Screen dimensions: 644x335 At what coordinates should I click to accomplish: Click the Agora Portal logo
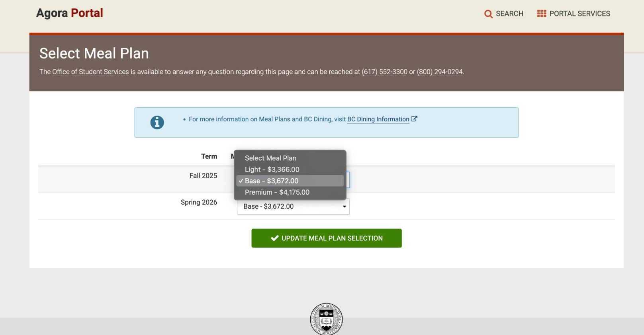[x=70, y=13]
